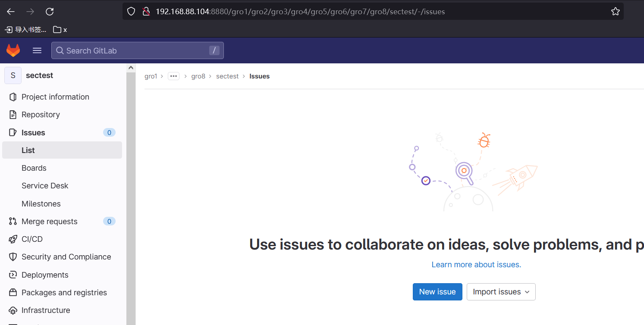Click the New issue button
The width and height of the screenshot is (644, 325).
click(x=437, y=292)
